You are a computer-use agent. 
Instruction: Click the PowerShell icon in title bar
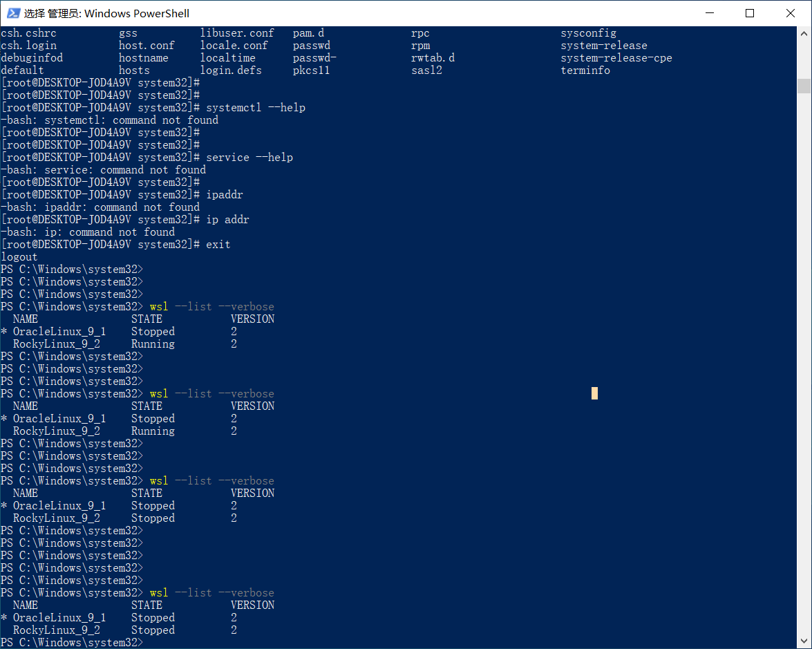click(x=12, y=13)
